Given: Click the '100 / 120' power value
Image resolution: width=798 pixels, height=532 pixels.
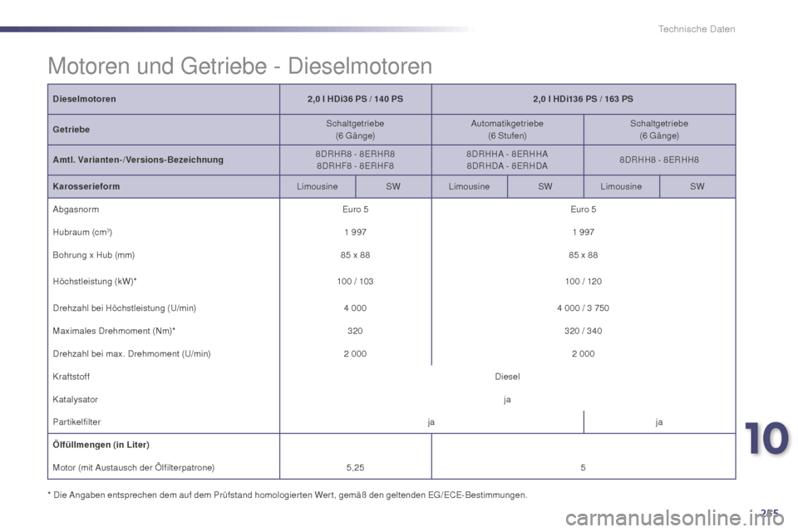Looking at the screenshot, I should 584,282.
